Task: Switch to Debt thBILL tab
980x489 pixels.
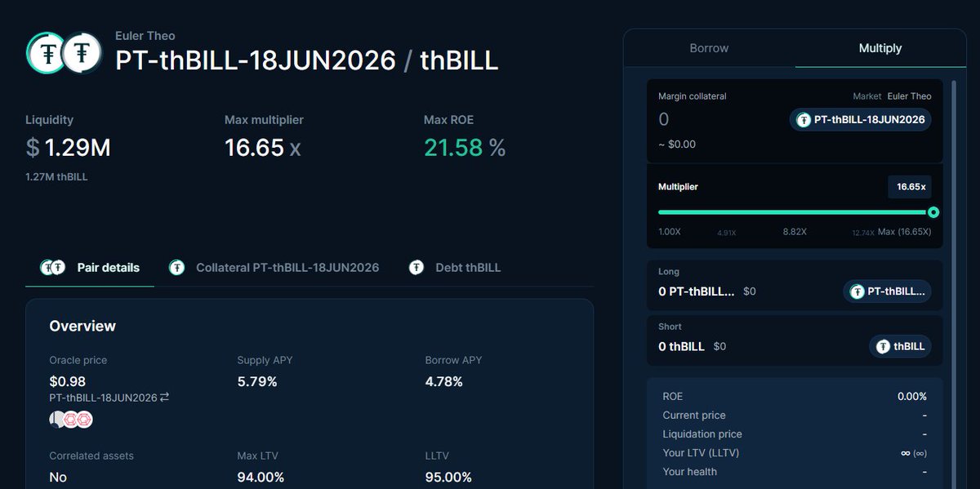Action: click(456, 268)
